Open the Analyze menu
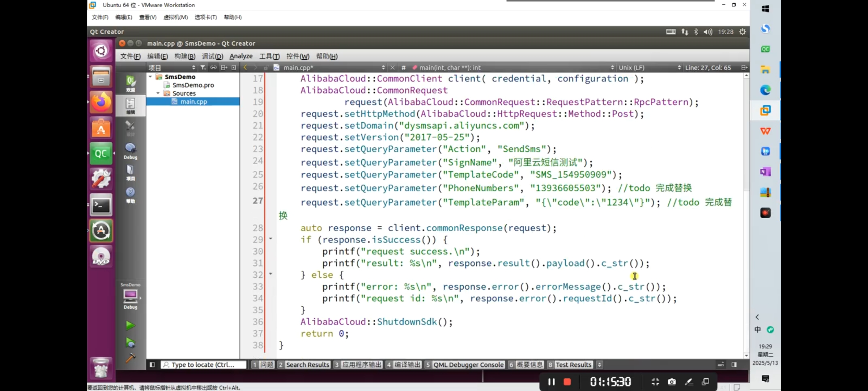The width and height of the screenshot is (868, 391). 241,56
